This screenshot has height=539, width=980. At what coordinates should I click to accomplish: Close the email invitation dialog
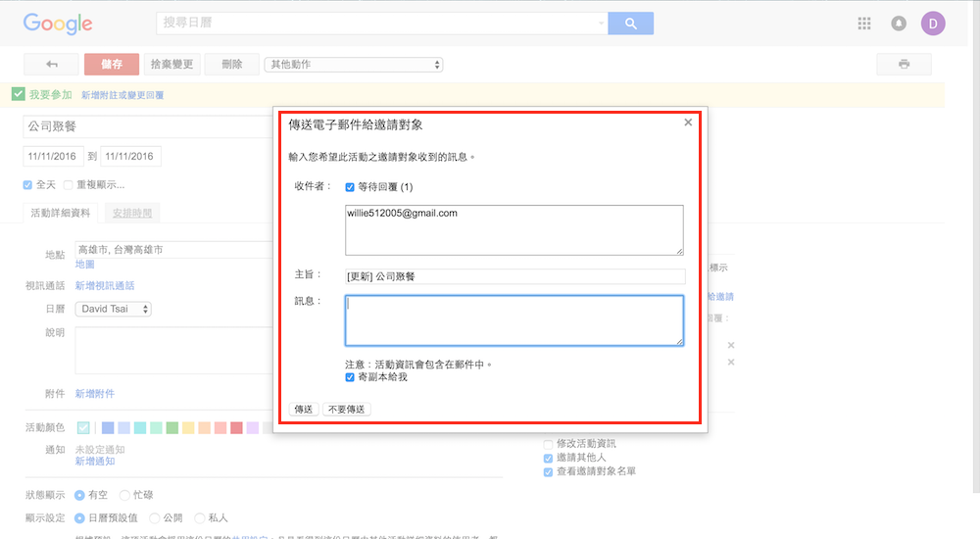(x=688, y=122)
